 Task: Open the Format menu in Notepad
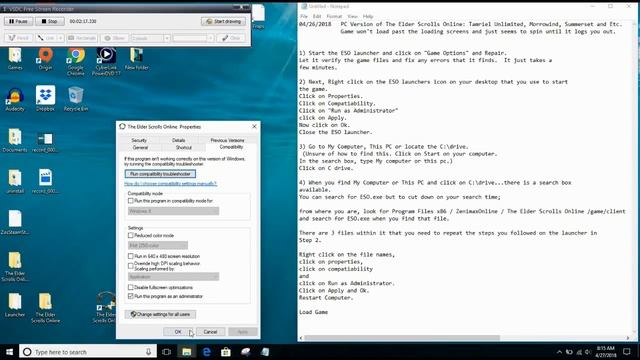pos(334,16)
